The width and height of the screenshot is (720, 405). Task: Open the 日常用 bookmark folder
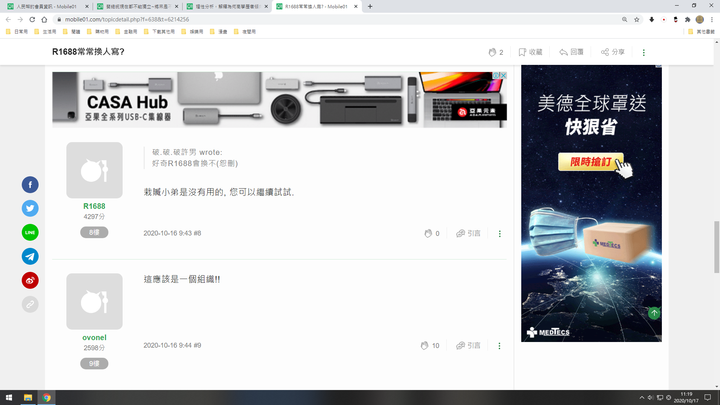pos(17,32)
